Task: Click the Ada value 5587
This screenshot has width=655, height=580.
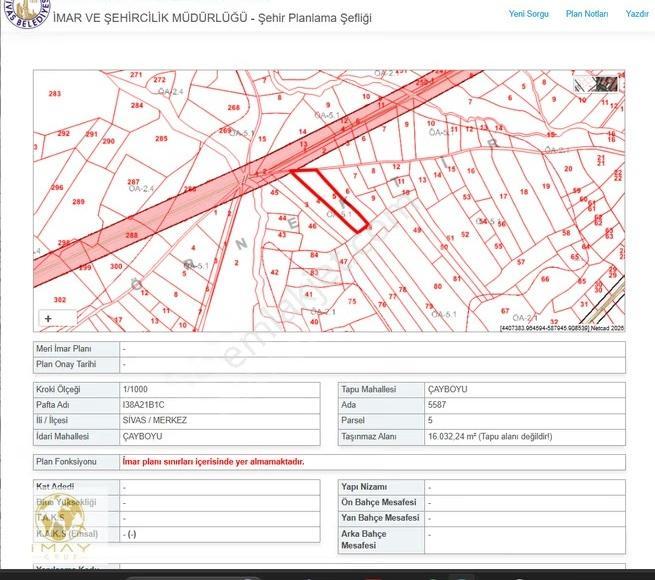Action: click(x=437, y=405)
